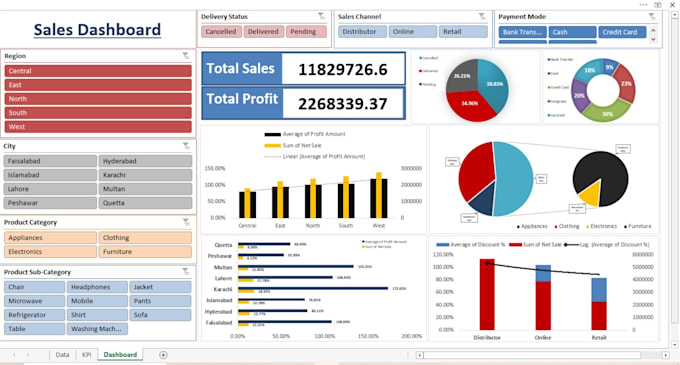
Task: Clear filter icon on Region slicer
Action: [x=186, y=56]
